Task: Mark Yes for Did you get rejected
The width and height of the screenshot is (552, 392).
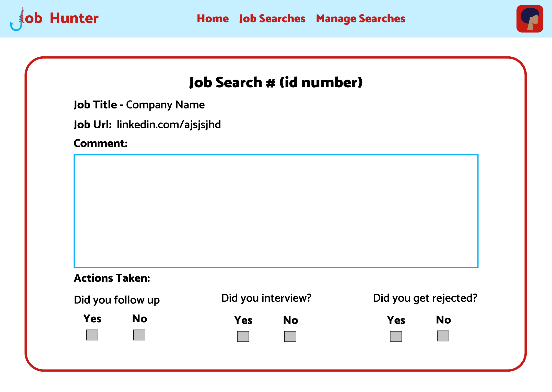Action: [396, 336]
